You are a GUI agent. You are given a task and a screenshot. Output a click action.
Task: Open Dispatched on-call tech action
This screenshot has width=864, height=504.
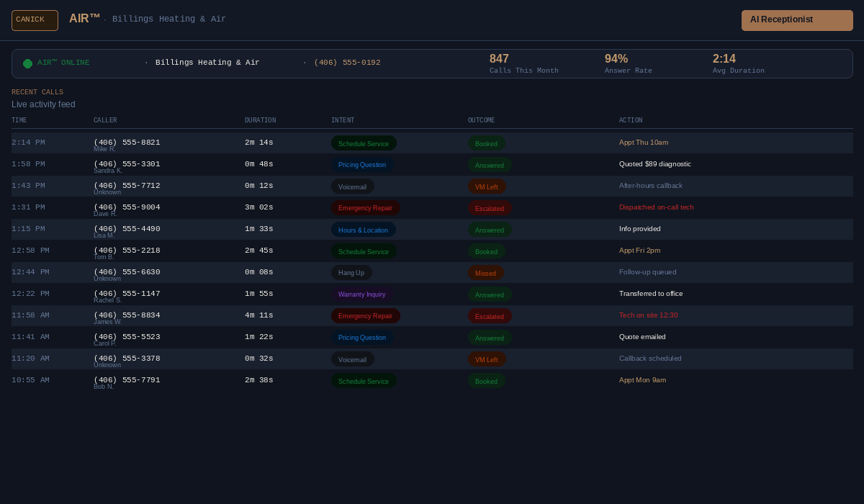pyautogui.click(x=657, y=207)
